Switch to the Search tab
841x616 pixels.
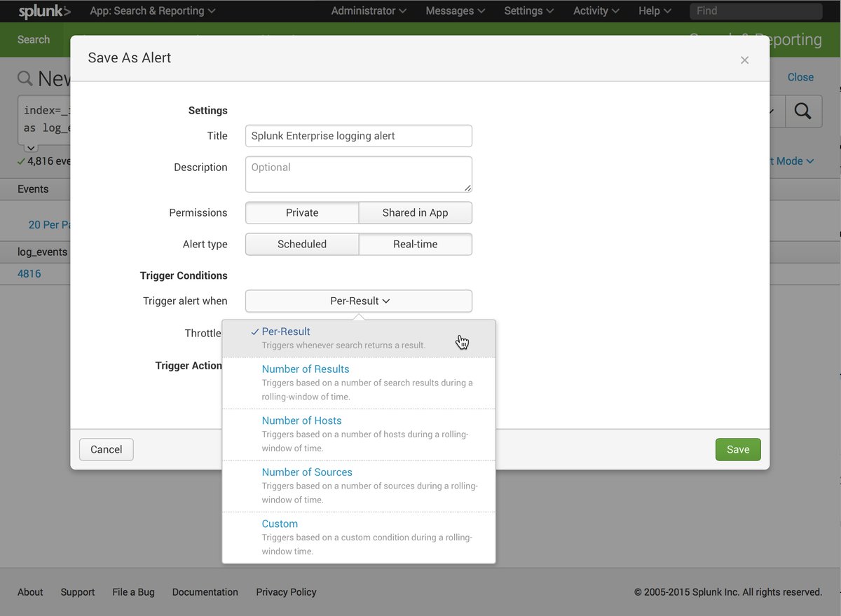(x=34, y=39)
